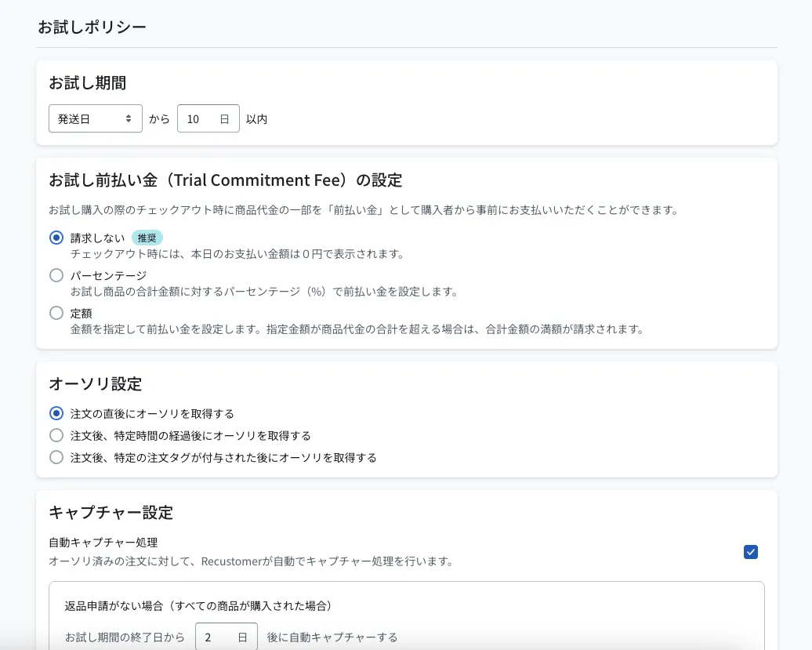Click the オーソリ設定 section title
812x650 pixels.
[x=96, y=383]
